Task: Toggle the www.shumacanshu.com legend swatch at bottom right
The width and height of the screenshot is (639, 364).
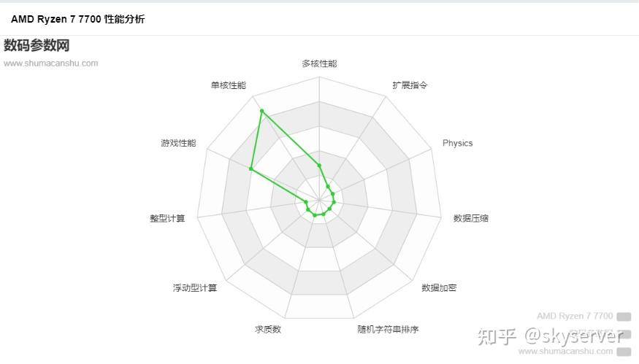Action: [x=624, y=352]
